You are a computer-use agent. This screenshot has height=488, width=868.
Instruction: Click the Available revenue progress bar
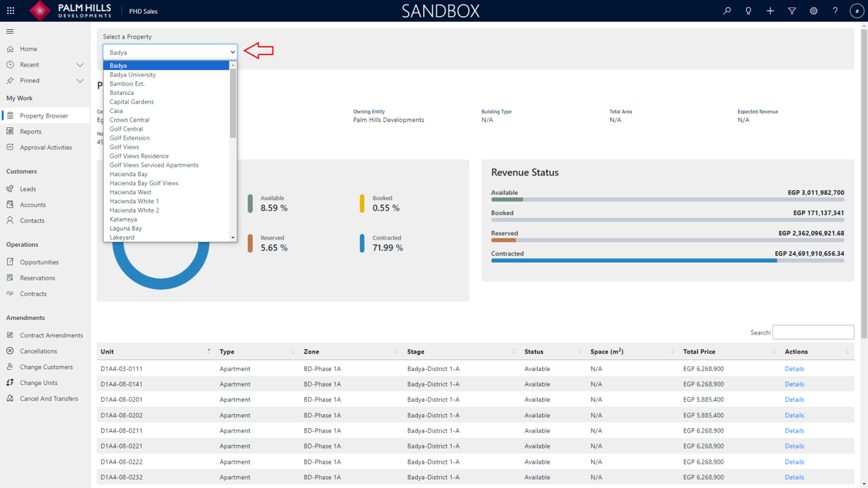pos(668,200)
